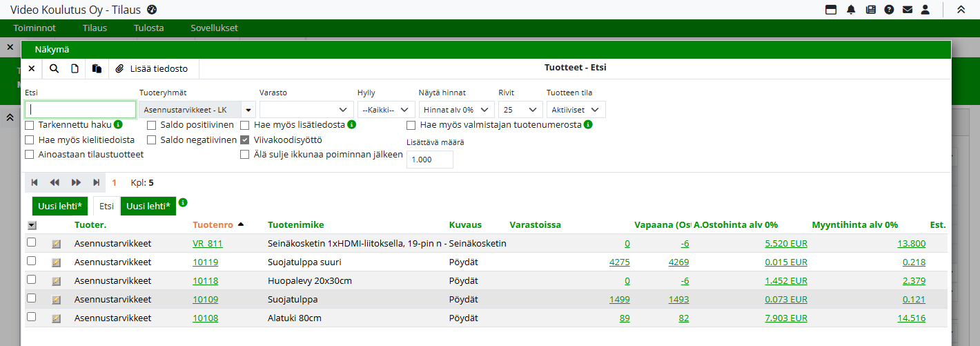Open the user profile icon
This screenshot has width=980, height=346.
click(926, 10)
